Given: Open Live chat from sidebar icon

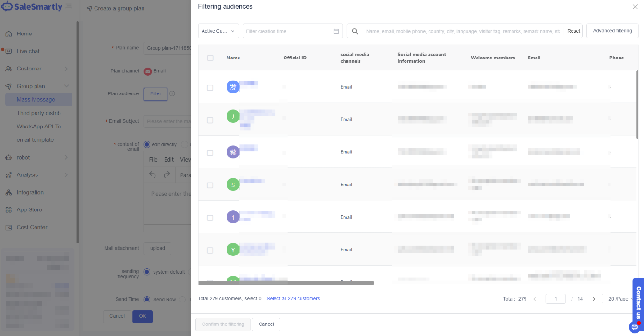Looking at the screenshot, I should click(x=9, y=51).
